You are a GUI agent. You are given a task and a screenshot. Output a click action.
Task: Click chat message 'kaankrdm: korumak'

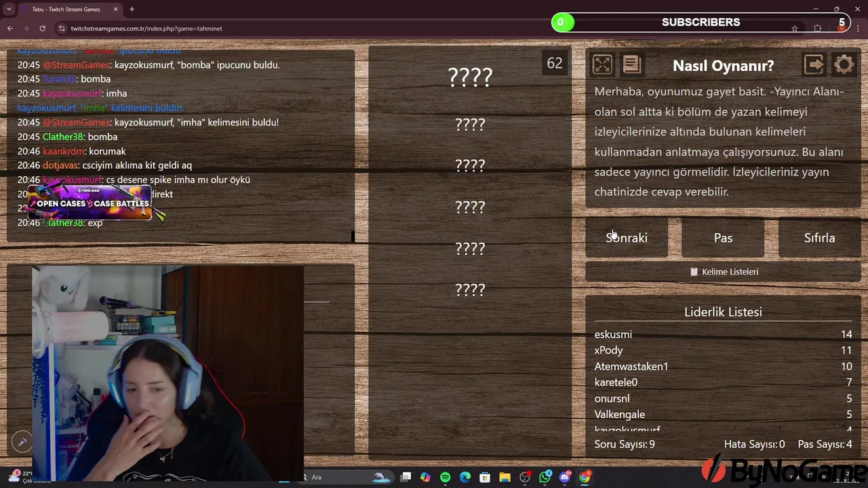(71, 151)
